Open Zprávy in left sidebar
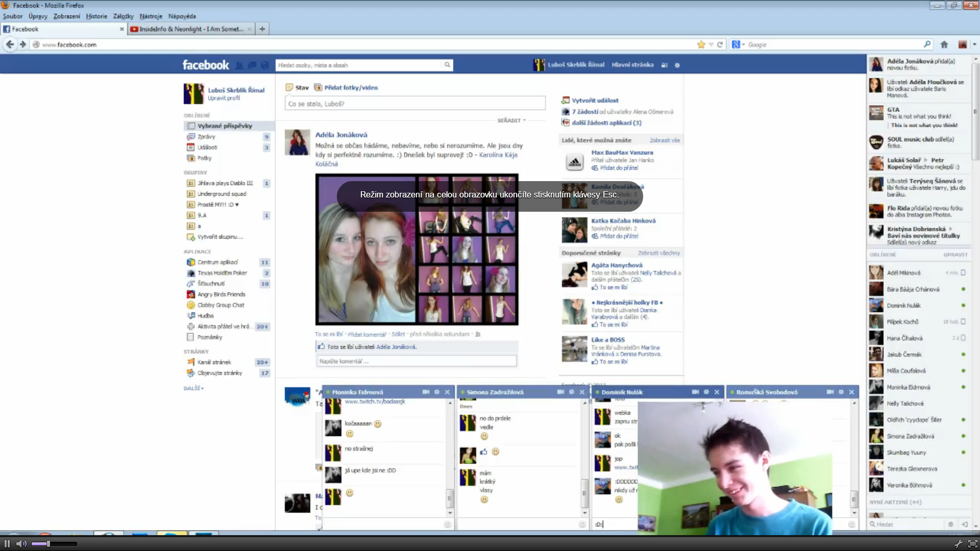This screenshot has width=980, height=551. (206, 137)
